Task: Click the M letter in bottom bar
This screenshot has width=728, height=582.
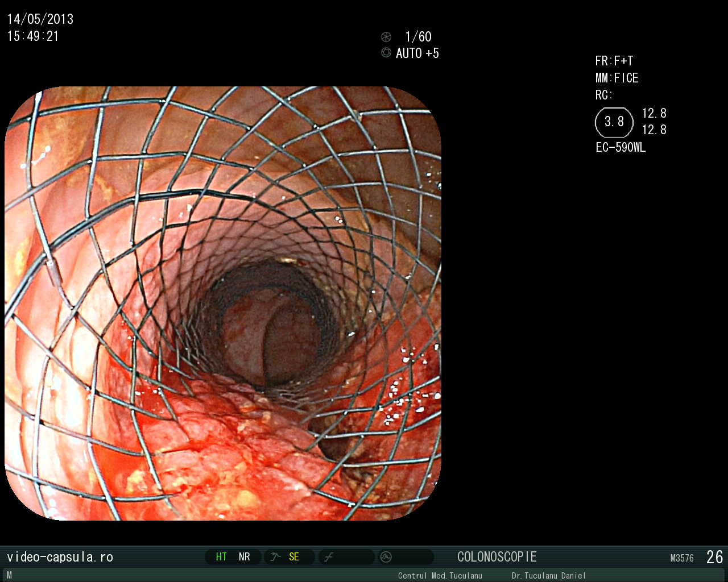Action: pos(9,575)
